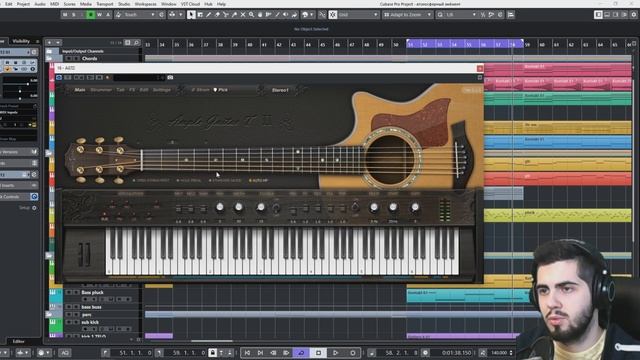Select the Comp hand tool

tap(260, 15)
